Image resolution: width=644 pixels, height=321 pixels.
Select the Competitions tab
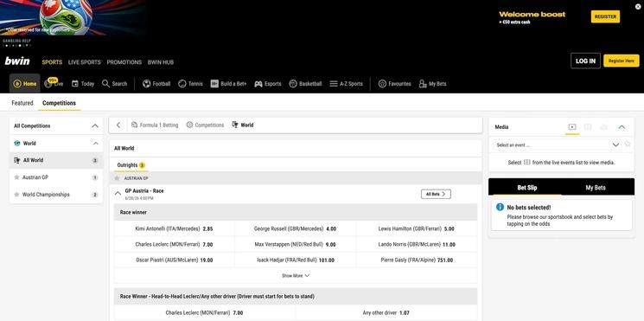click(59, 103)
